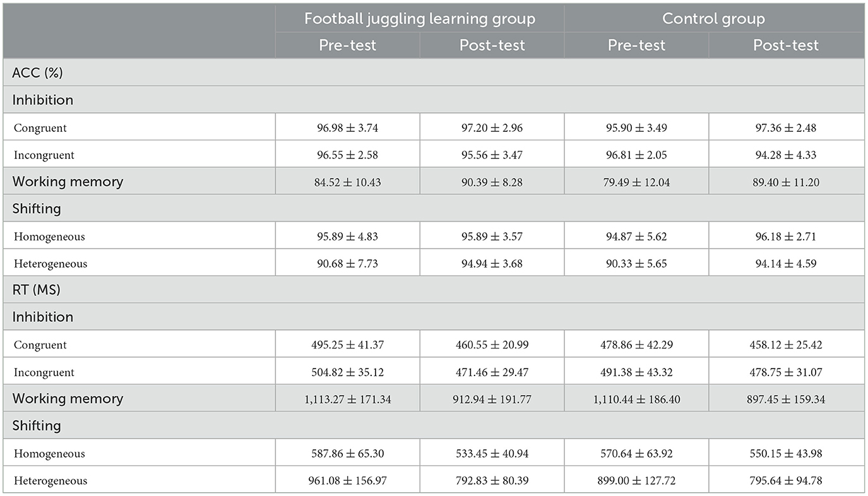Select the RT (MS) section row
The height and width of the screenshot is (496, 868).
tap(434, 290)
